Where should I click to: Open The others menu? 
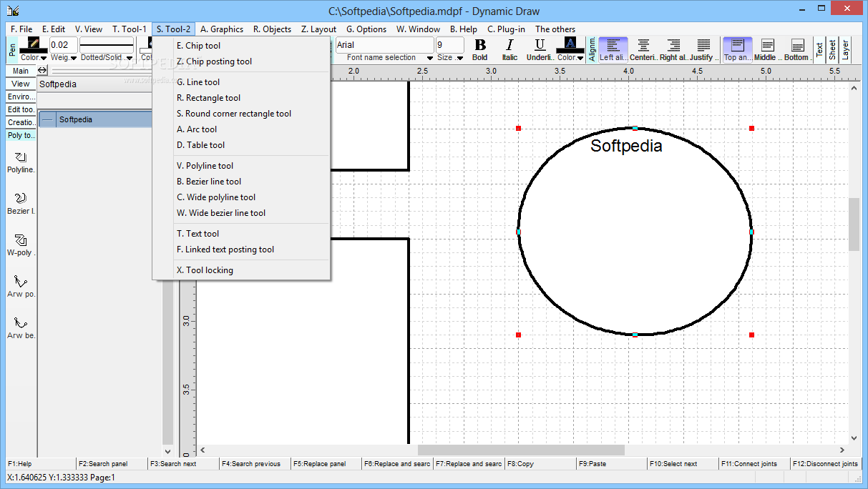555,29
